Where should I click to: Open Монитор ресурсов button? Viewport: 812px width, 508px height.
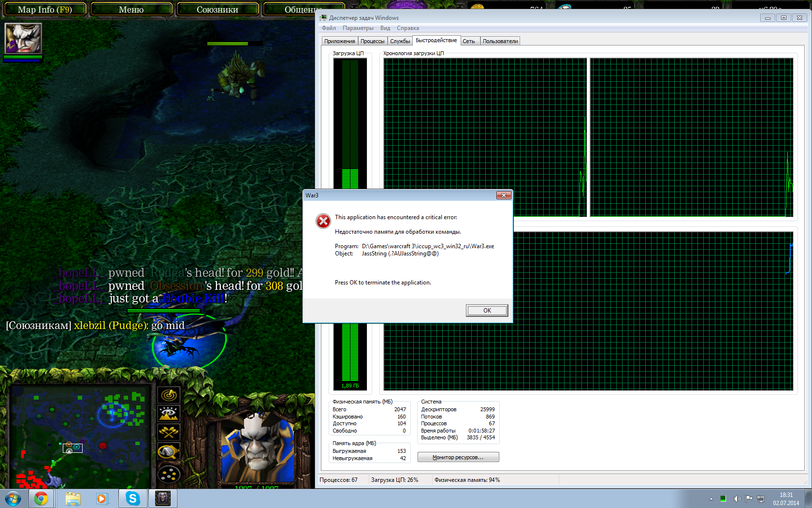tap(458, 457)
